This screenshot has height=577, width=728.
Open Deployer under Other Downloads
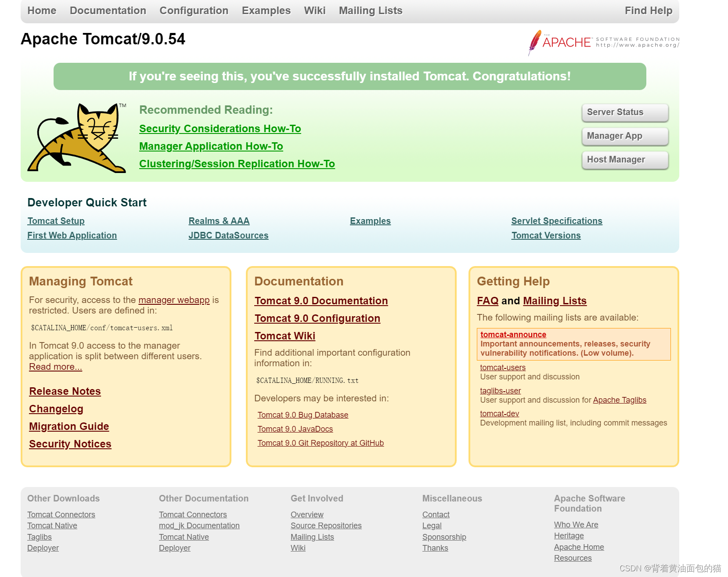click(x=43, y=548)
